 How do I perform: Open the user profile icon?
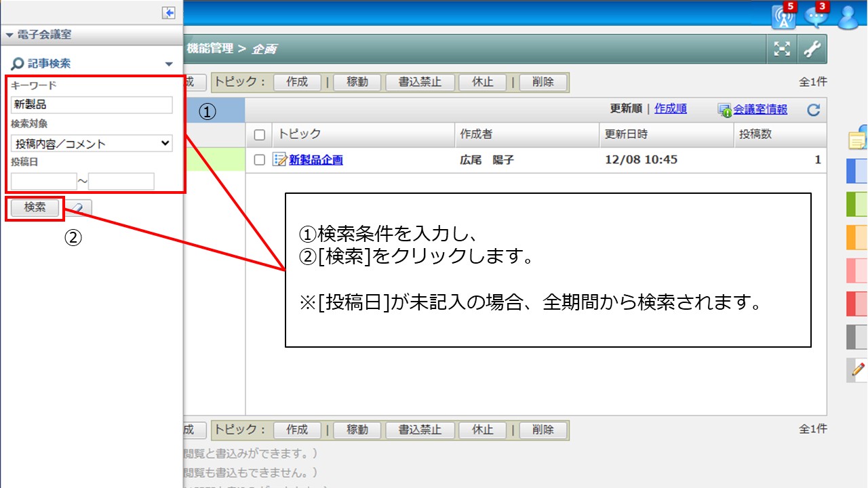(x=849, y=17)
